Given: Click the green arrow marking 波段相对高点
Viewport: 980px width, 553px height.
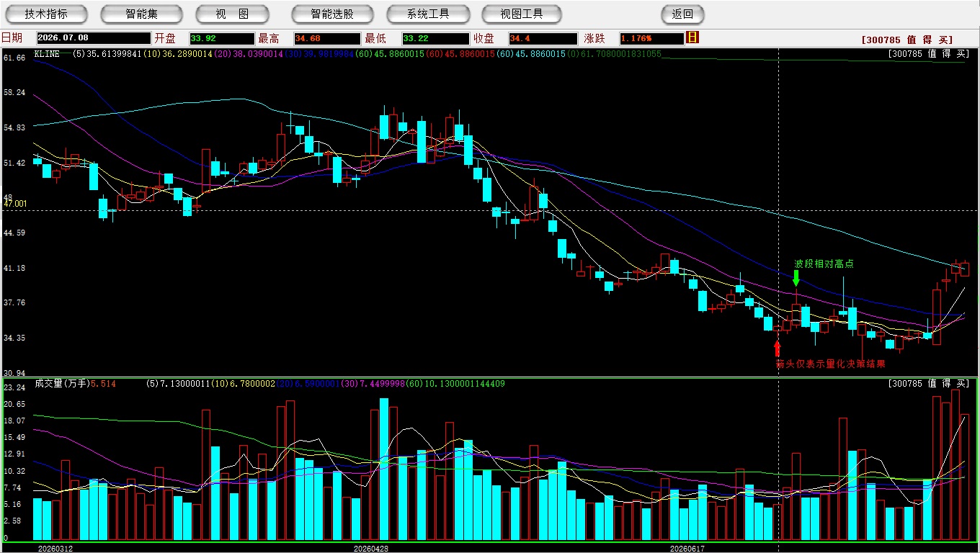Looking at the screenshot, I should [x=796, y=278].
